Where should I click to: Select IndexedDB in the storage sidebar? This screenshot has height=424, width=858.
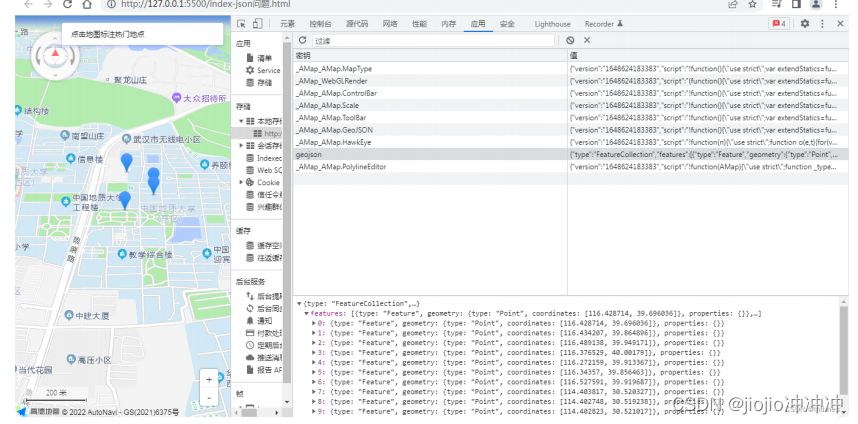pyautogui.click(x=263, y=158)
